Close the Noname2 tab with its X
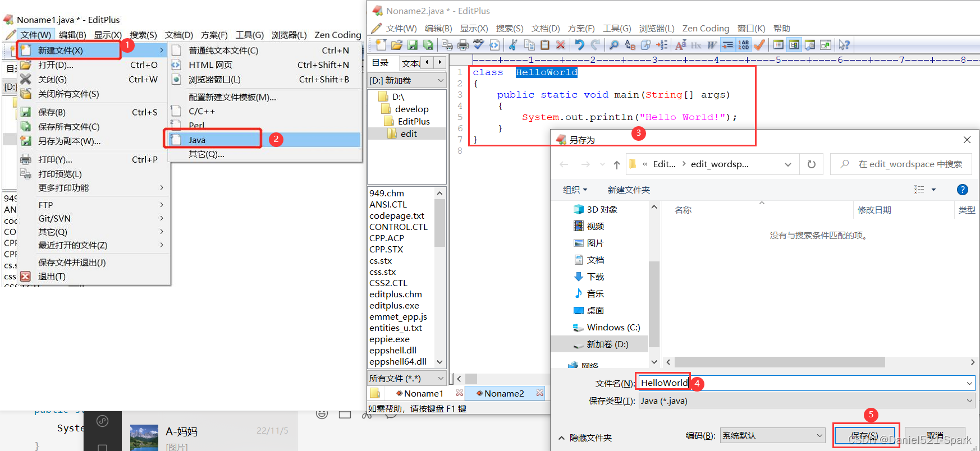Image resolution: width=980 pixels, height=451 pixels. [x=539, y=393]
